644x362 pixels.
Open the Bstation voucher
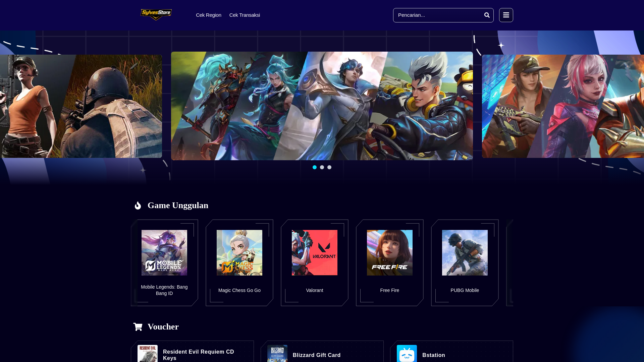coord(451,352)
